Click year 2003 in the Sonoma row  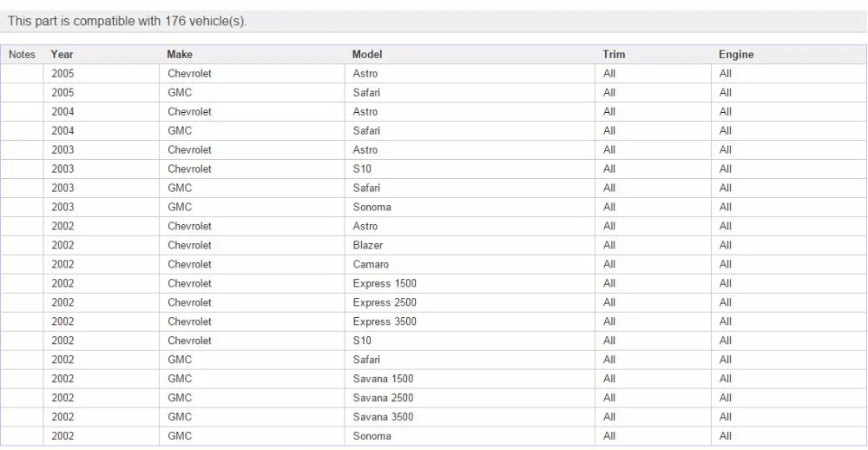pyautogui.click(x=62, y=208)
